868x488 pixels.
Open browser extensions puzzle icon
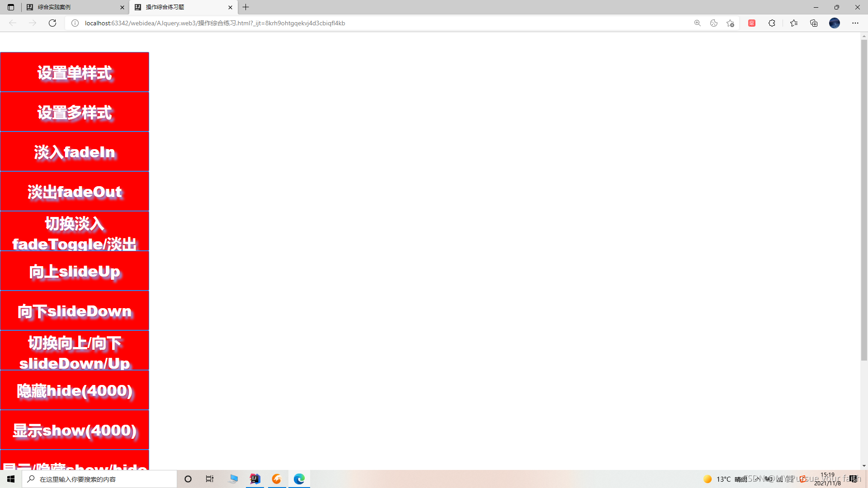(772, 23)
